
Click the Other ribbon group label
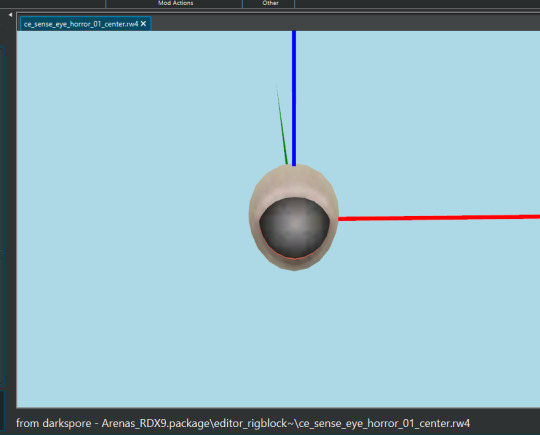[270, 3]
